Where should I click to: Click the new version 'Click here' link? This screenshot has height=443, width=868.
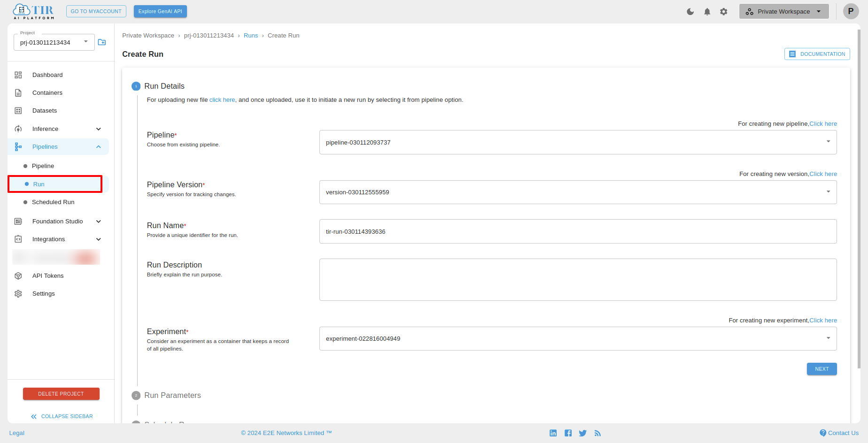click(x=823, y=174)
